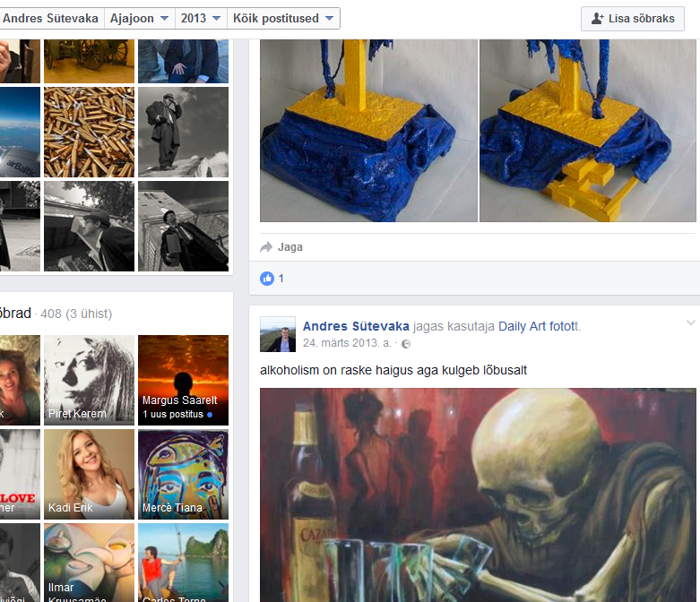
Task: Expand the post options chevron
Action: pyautogui.click(x=691, y=322)
